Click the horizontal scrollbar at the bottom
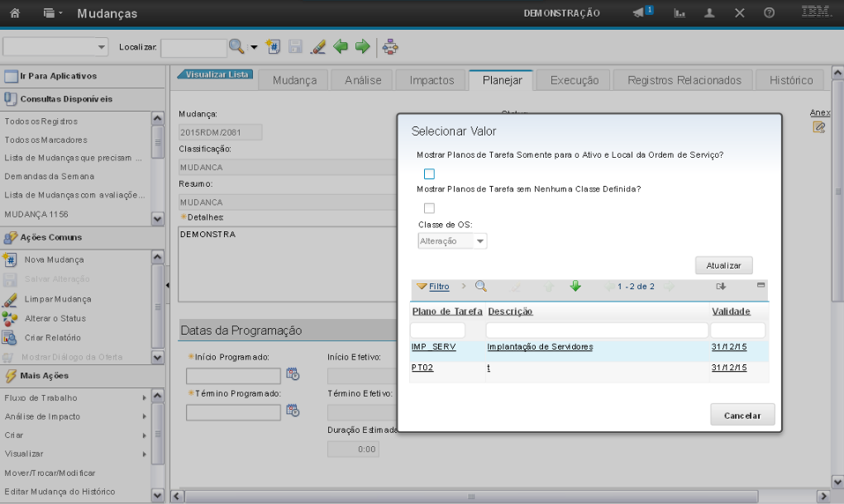844x504 pixels. 471,496
